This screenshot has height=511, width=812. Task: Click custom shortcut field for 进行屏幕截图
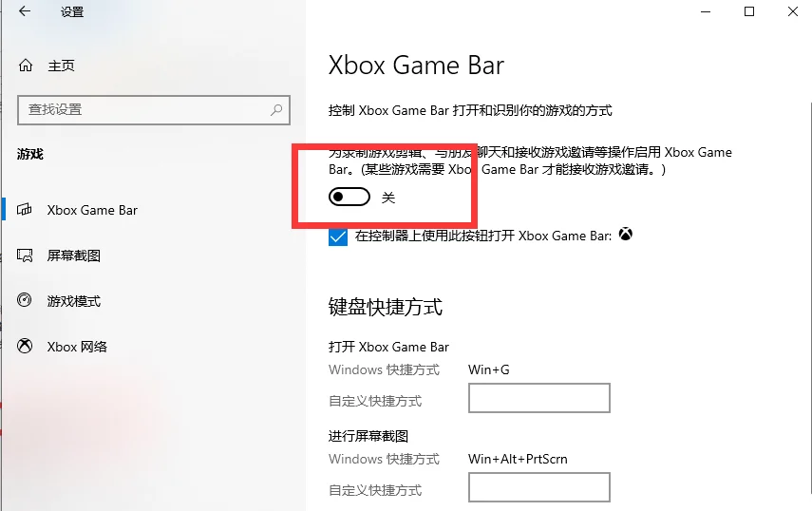point(539,487)
